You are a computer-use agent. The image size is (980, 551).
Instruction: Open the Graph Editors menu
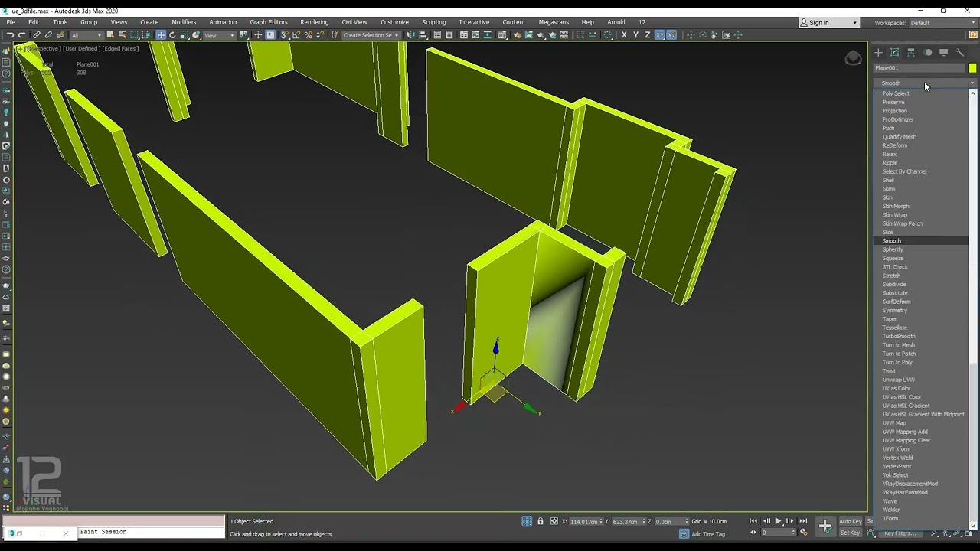(x=269, y=22)
